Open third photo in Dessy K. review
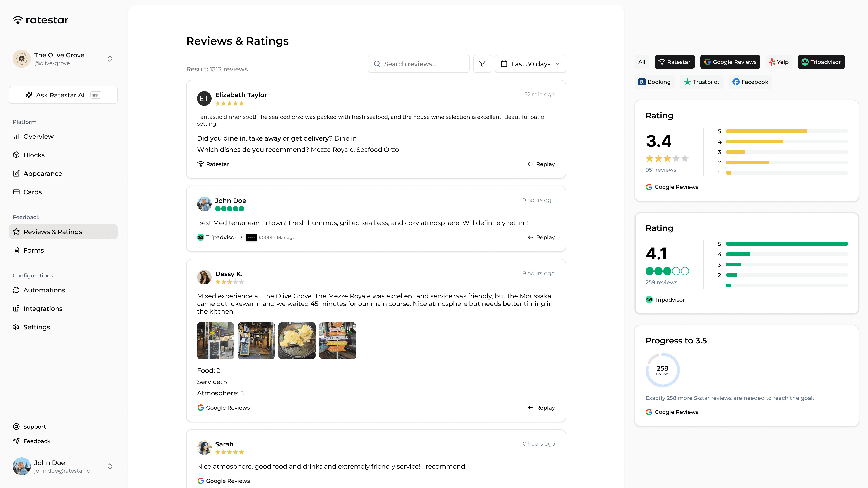 pos(297,340)
